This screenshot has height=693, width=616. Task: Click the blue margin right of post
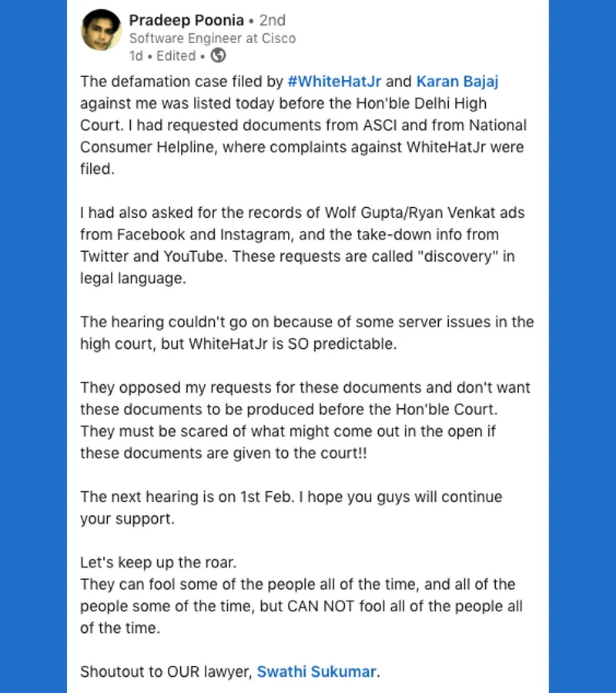click(582, 346)
